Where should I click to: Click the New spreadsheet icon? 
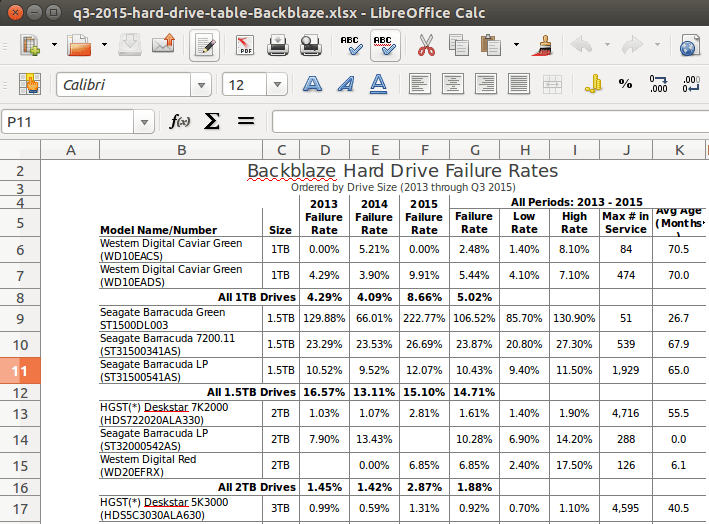tap(30, 45)
